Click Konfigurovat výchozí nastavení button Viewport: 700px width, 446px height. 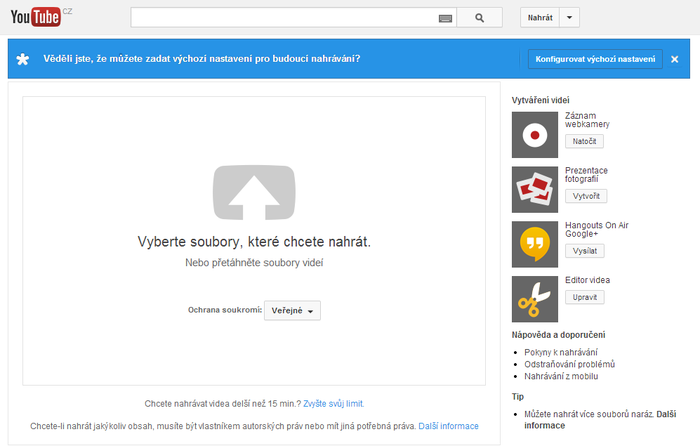coord(595,59)
